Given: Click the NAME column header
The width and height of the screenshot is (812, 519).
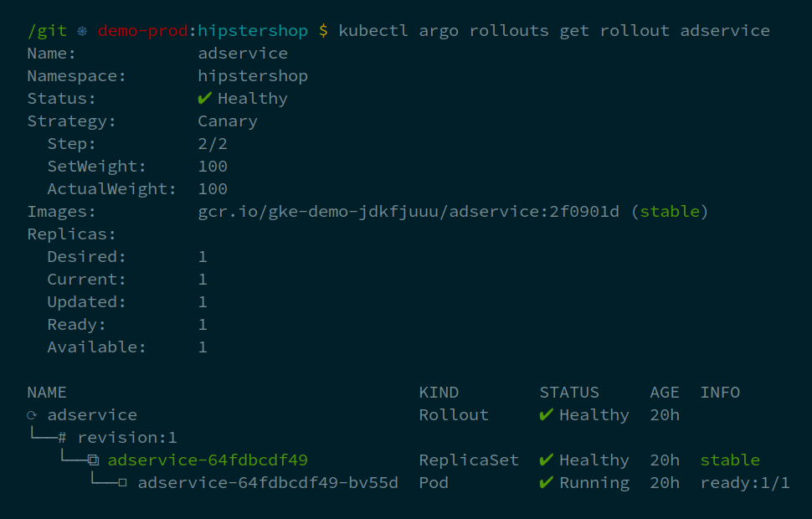Looking at the screenshot, I should [47, 392].
